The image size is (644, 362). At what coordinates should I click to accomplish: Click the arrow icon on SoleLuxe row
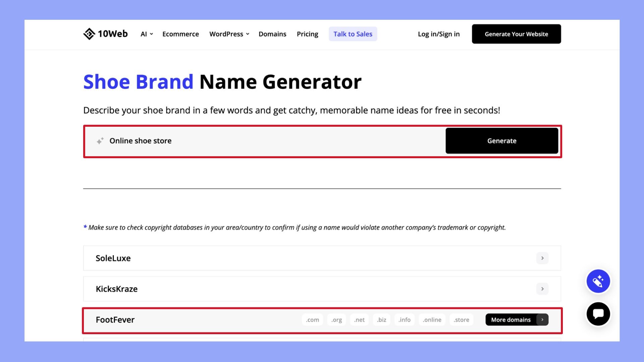[x=542, y=258]
